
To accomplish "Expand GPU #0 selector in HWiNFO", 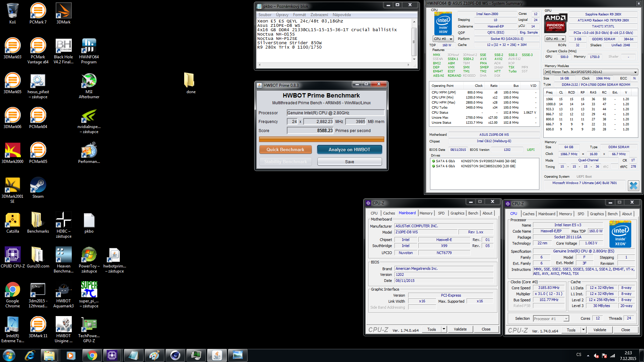I will tap(555, 39).
